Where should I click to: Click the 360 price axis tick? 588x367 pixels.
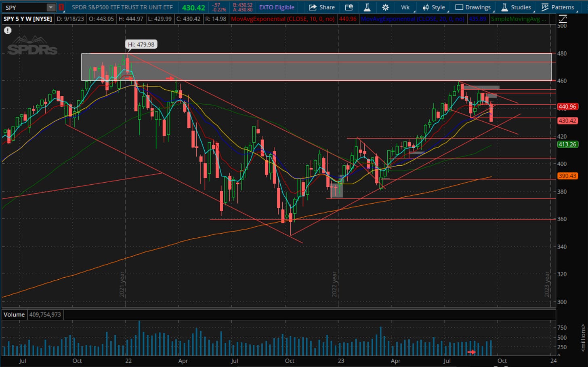(x=562, y=219)
